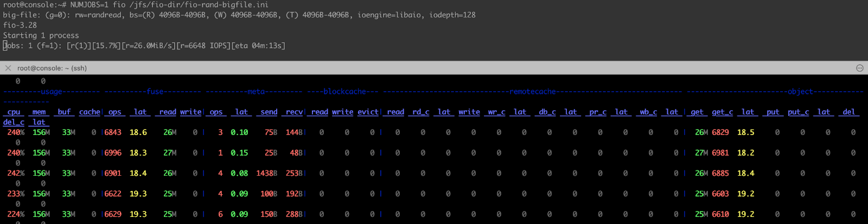Close the root@console ssh pane
Viewport: 868px width, 224px height.
[8, 68]
